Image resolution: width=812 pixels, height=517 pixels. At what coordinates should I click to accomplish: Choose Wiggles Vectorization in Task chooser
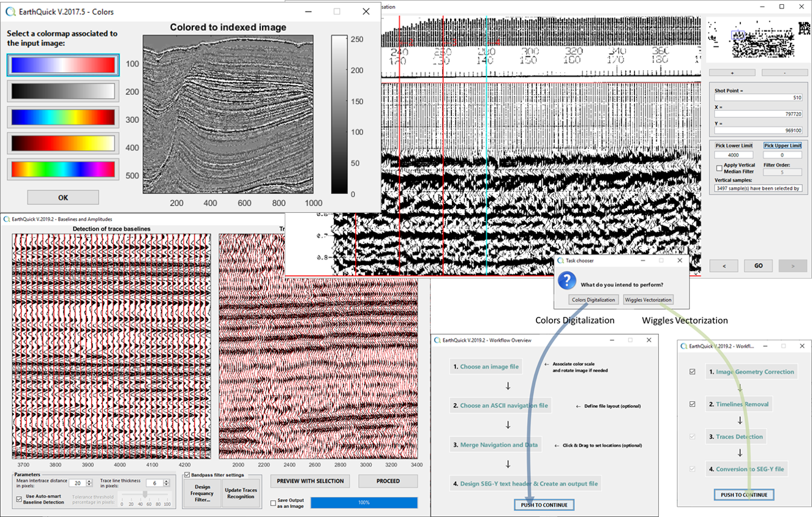click(x=648, y=300)
